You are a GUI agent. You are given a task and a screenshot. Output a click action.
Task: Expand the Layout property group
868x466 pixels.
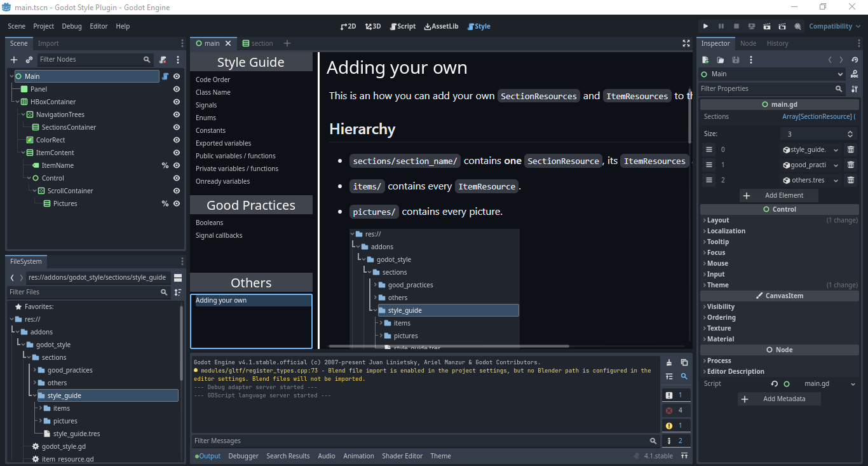(x=719, y=220)
